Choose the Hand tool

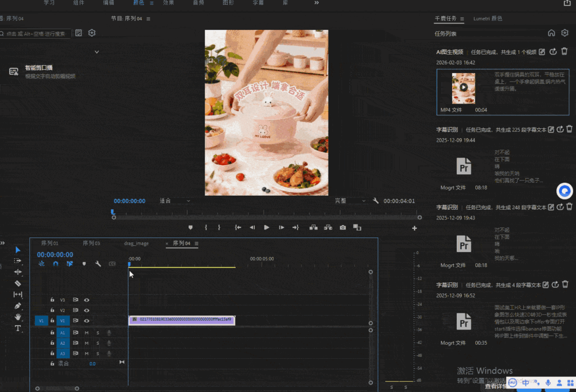17,317
